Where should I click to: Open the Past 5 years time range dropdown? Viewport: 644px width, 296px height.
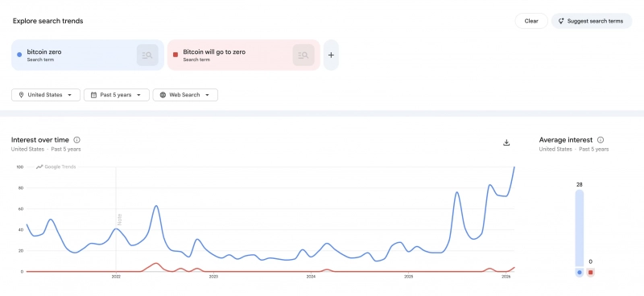[117, 95]
